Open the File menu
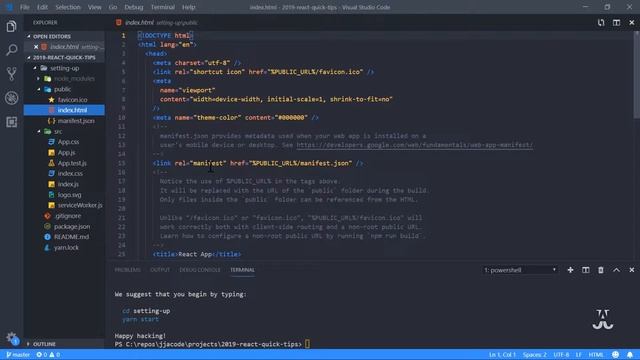This screenshot has width=640, height=360. click(x=24, y=7)
